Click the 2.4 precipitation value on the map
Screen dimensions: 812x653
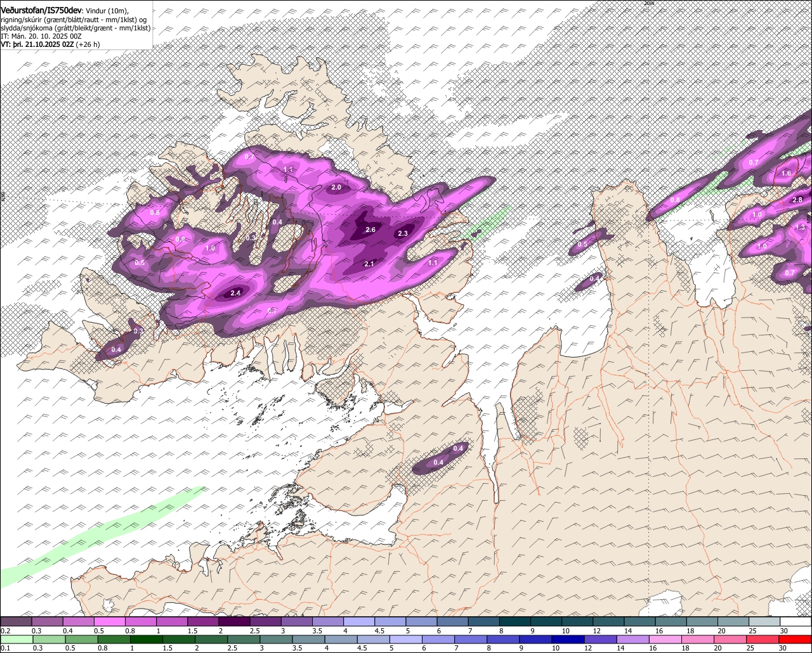point(235,293)
